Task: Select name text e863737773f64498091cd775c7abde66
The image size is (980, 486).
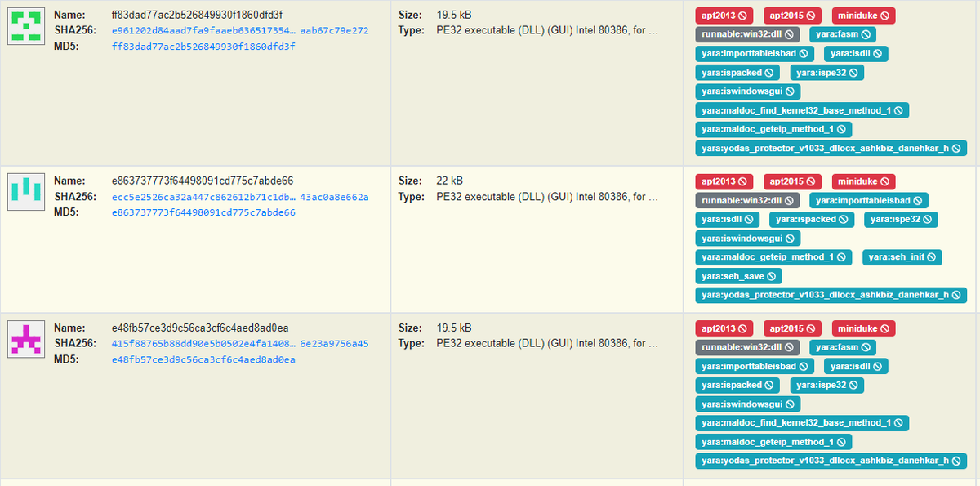Action: point(203,181)
